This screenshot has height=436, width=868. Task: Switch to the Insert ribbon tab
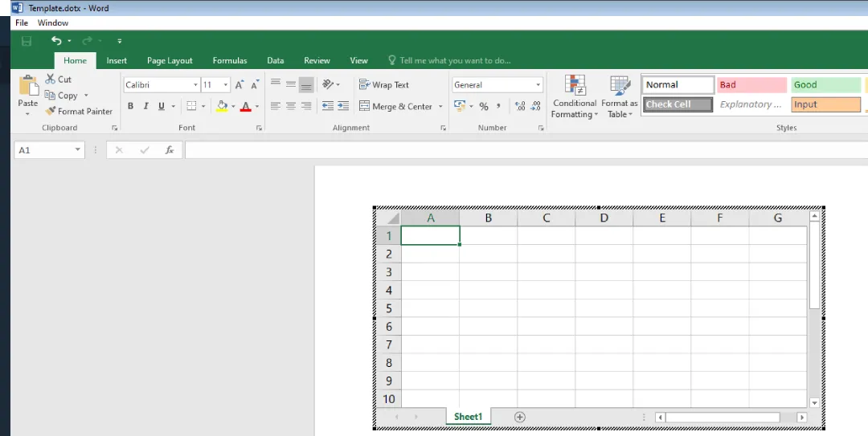tap(117, 60)
